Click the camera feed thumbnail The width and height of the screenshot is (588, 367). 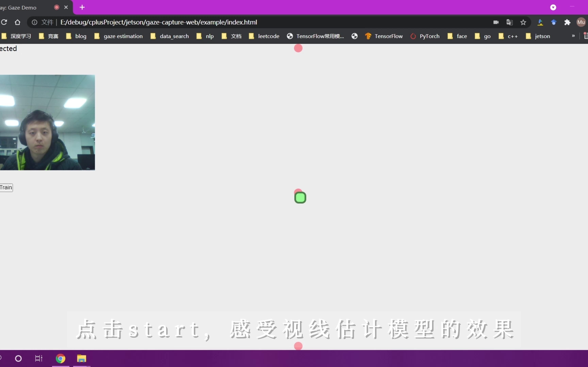47,122
